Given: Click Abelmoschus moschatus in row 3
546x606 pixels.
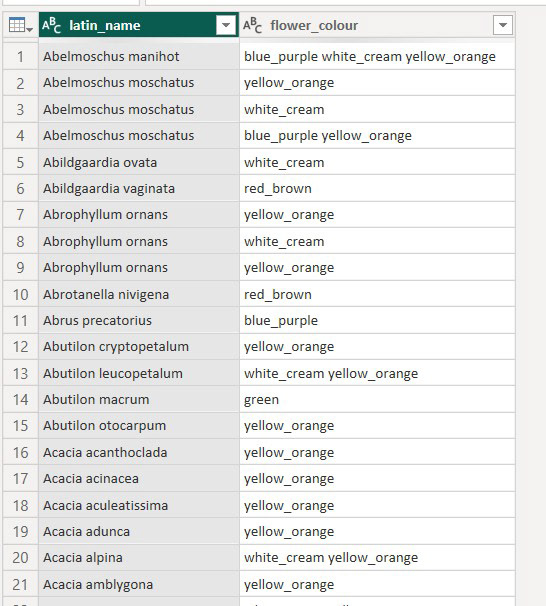Looking at the screenshot, I should [139, 109].
